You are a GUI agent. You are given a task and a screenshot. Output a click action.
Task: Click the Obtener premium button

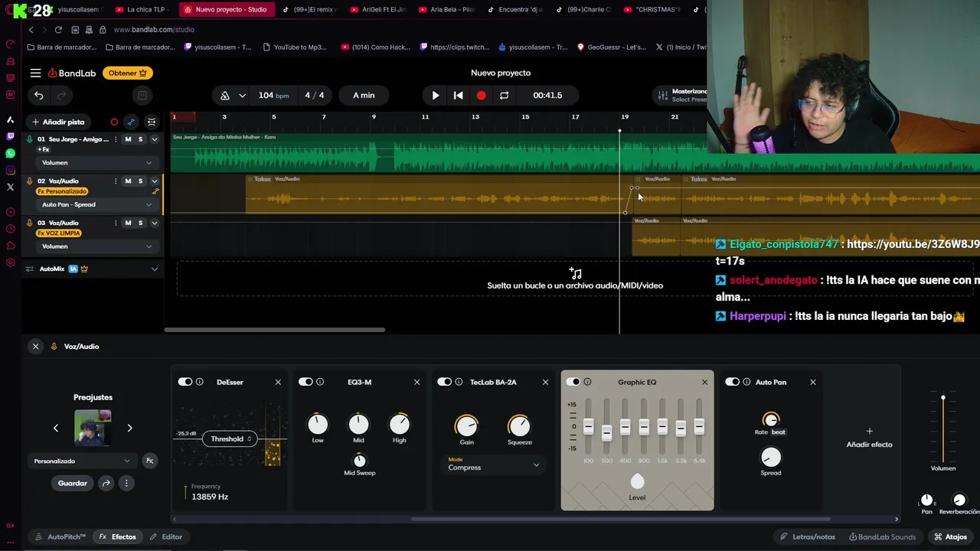click(127, 73)
